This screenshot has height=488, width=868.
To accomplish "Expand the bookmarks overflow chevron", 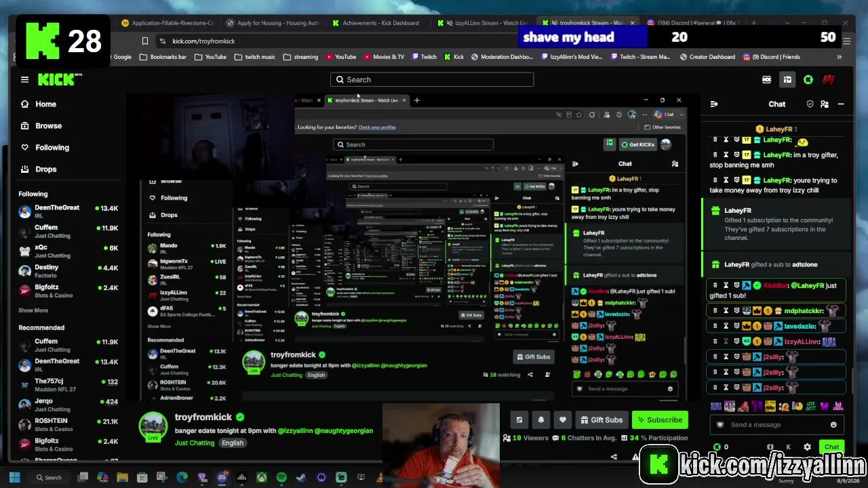I will tap(839, 57).
